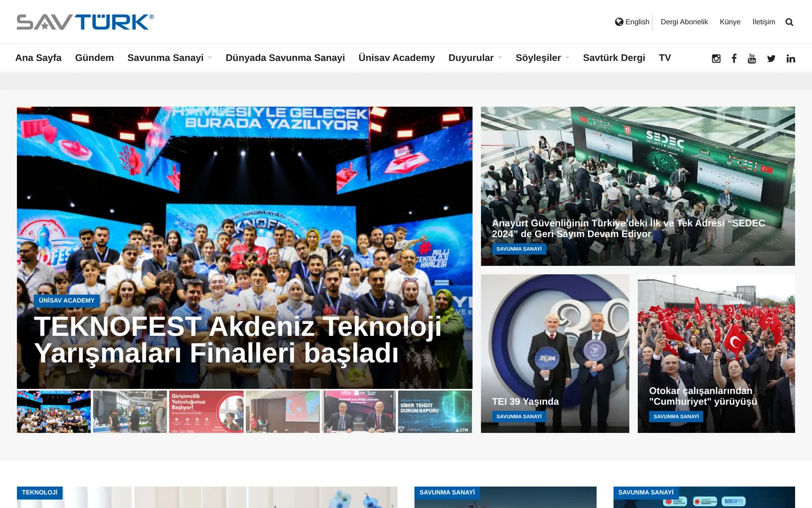Click SAVUNMA SANAYİ tag under TEI article
Image resolution: width=812 pixels, height=508 pixels.
pos(519,417)
